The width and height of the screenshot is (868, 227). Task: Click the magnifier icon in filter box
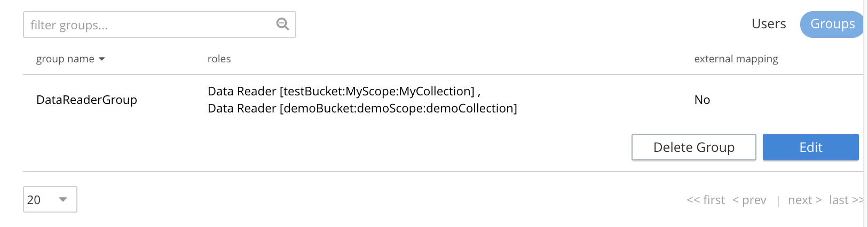tap(282, 24)
